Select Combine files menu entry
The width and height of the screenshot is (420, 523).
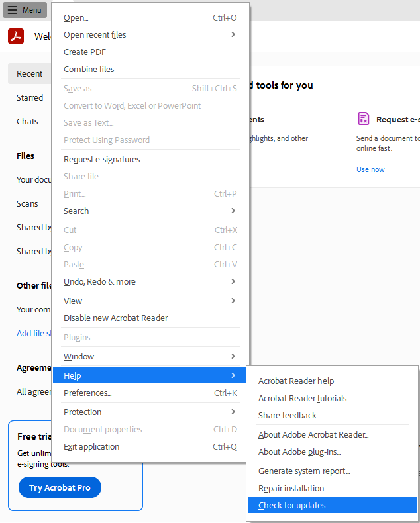[150, 69]
